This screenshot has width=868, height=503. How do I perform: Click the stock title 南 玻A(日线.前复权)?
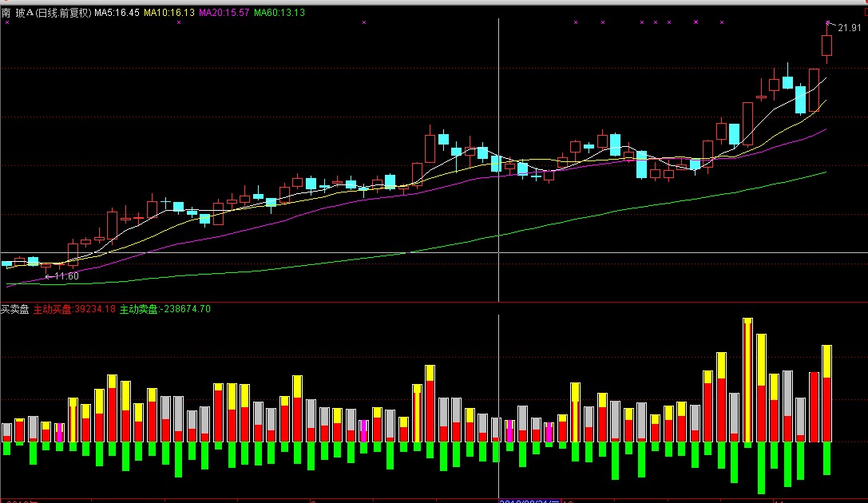(46, 12)
